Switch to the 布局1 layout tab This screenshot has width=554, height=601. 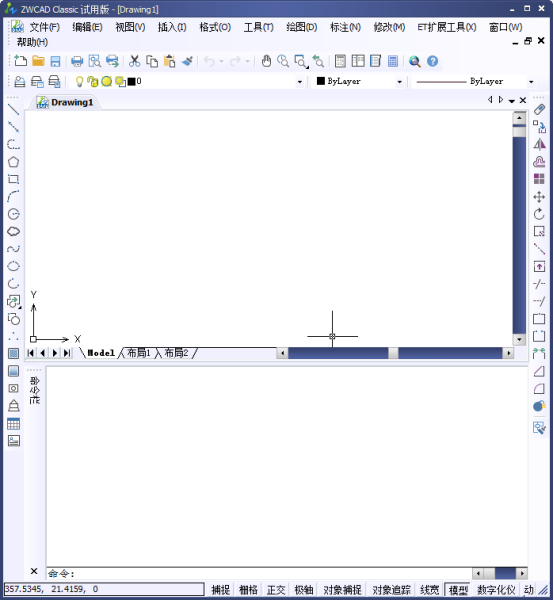coord(138,353)
